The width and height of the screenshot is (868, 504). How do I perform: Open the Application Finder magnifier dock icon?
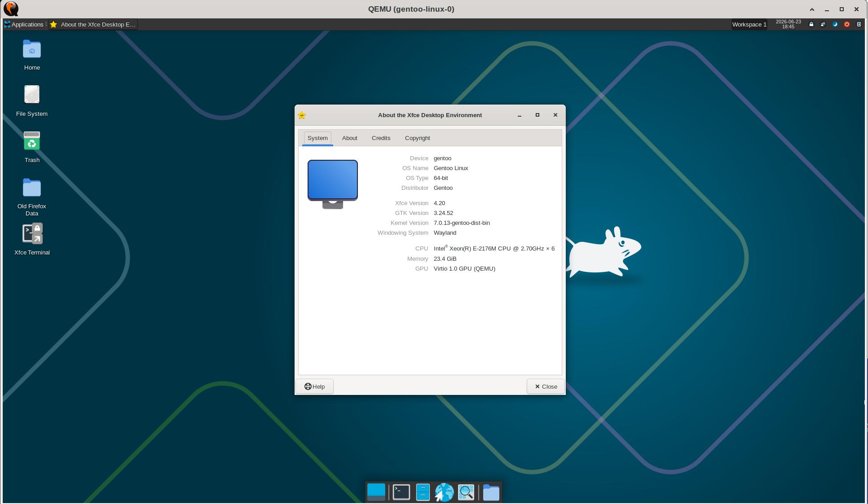coord(466,492)
